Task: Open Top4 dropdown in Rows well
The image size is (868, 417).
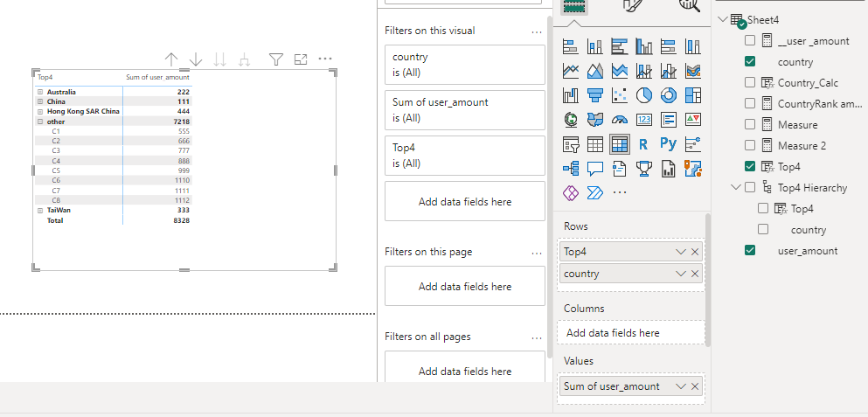Action: (680, 252)
